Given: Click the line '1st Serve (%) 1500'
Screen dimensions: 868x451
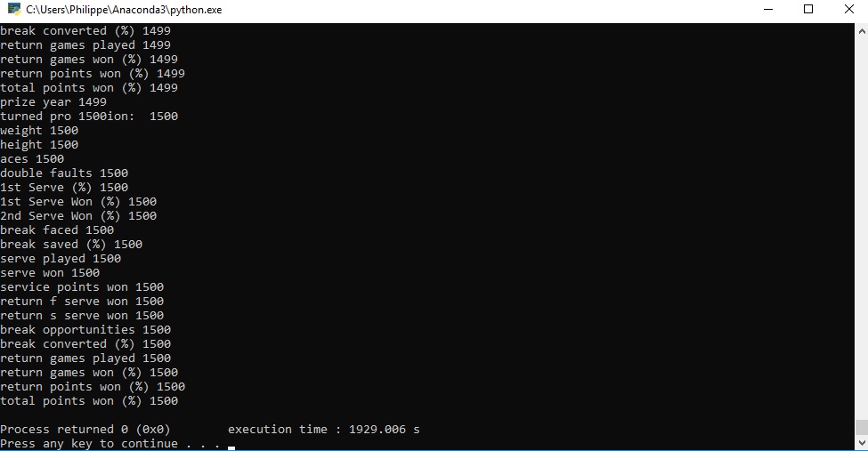Looking at the screenshot, I should click(64, 188).
